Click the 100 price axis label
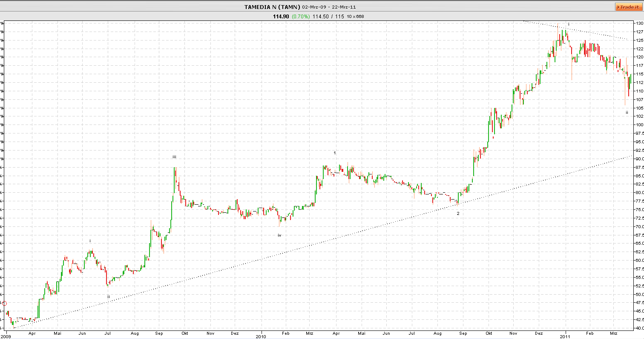The image size is (644, 339). pyautogui.click(x=639, y=125)
